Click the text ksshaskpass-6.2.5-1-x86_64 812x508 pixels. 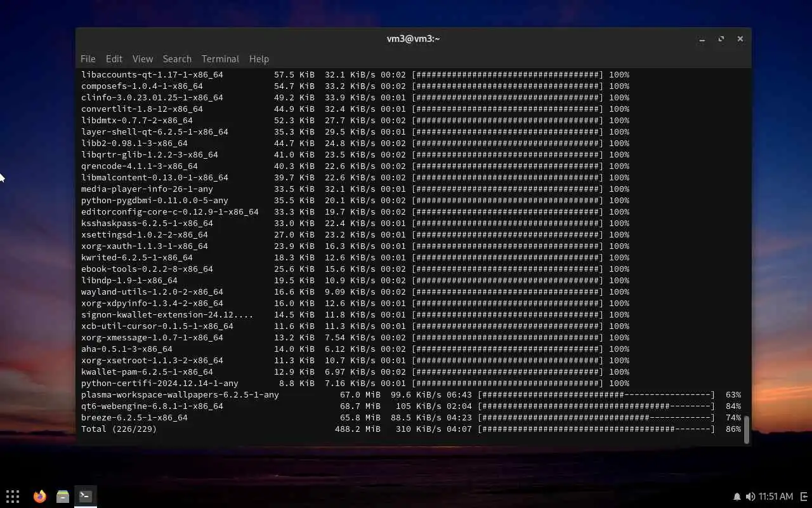click(147, 224)
